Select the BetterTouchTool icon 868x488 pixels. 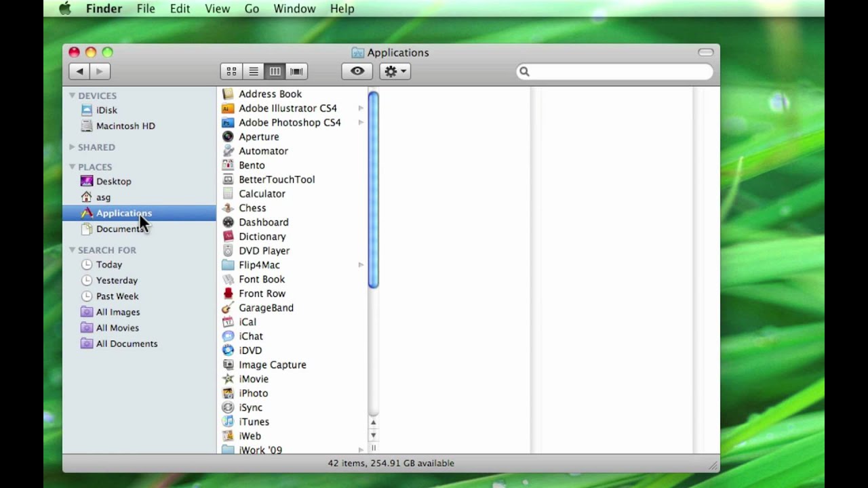point(228,180)
